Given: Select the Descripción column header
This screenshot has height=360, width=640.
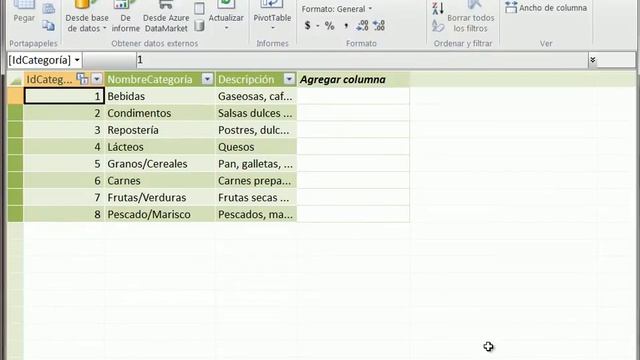Looking at the screenshot, I should [246, 79].
